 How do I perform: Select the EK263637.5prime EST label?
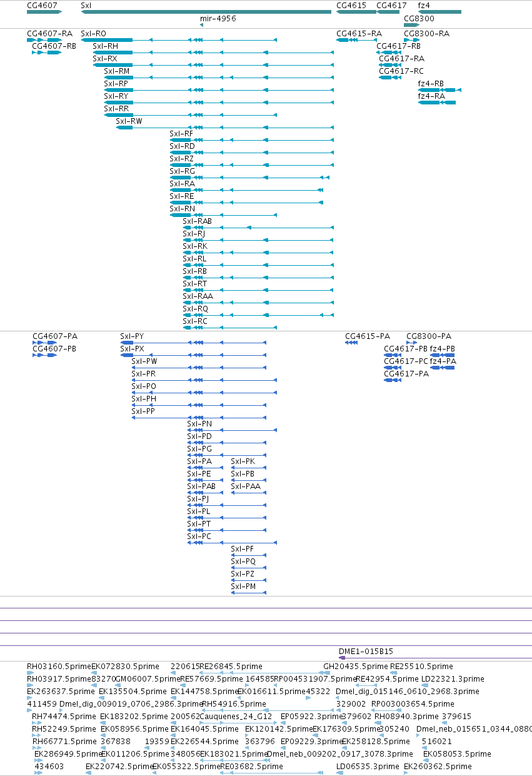(x=61, y=692)
